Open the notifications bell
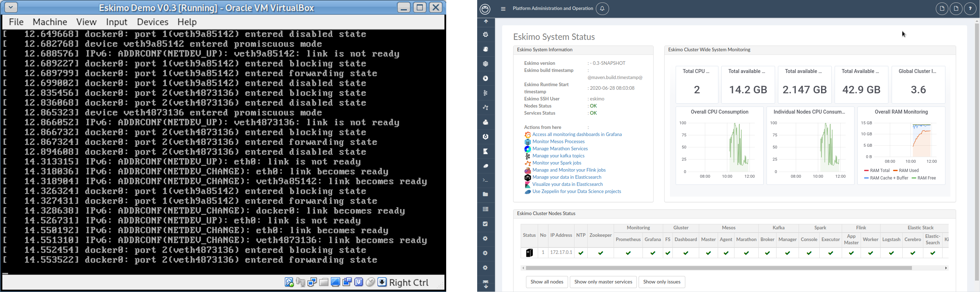The image size is (980, 292). pos(602,9)
